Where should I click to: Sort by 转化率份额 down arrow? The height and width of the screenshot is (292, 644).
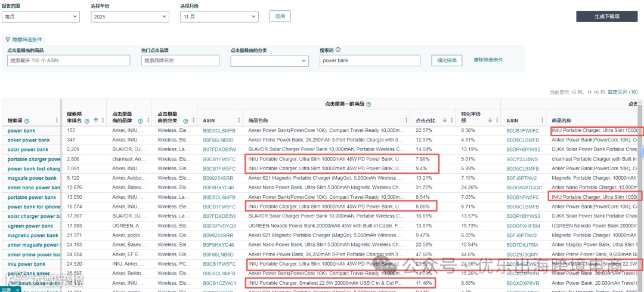490,121
